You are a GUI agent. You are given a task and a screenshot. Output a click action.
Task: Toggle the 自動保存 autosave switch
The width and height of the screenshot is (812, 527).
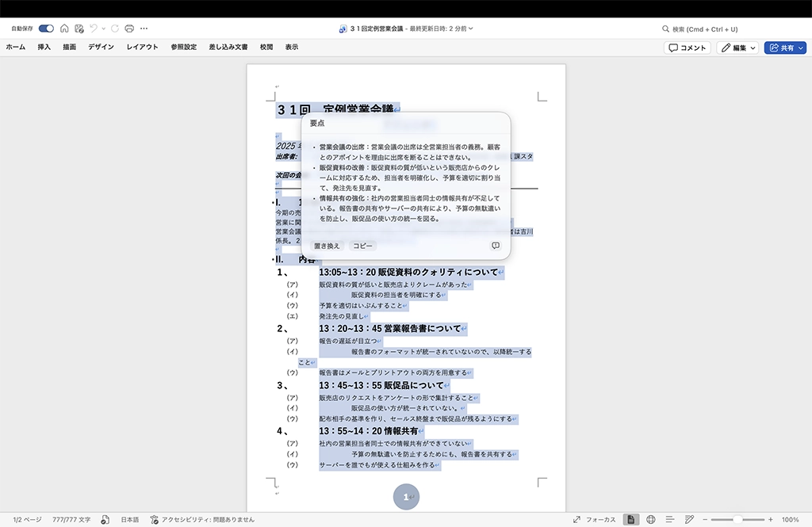tap(46, 29)
